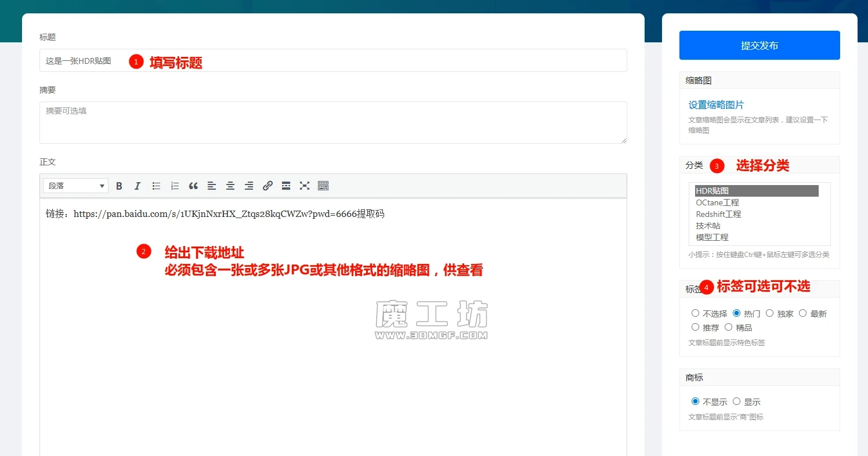Viewport: 868px width, 456px height.
Task: Select the OCtane工程 category entry
Action: (717, 202)
